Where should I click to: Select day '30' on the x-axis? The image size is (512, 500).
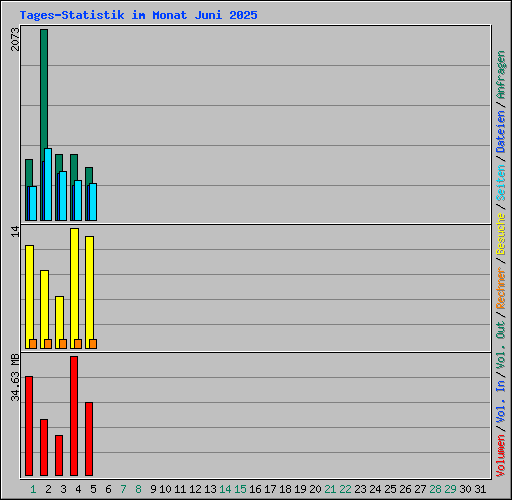click(465, 489)
